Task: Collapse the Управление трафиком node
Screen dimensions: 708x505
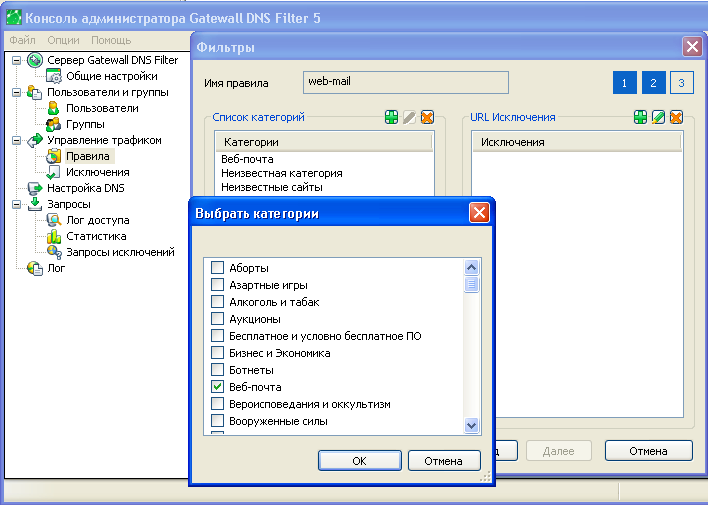Action: [x=16, y=140]
